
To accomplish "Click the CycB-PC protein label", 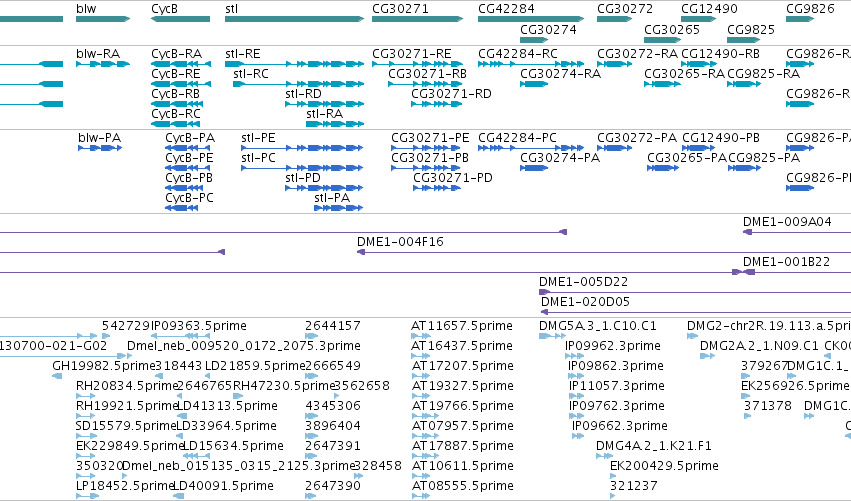I will (x=189, y=198).
